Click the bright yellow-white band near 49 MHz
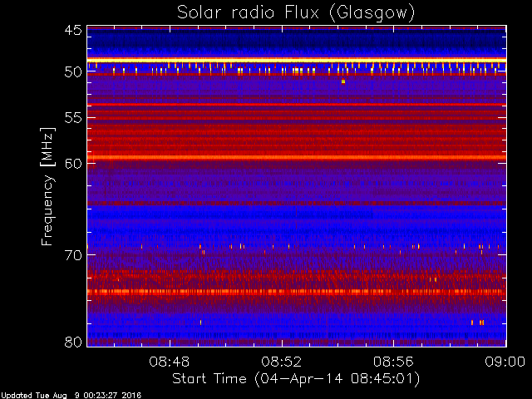 297,60
